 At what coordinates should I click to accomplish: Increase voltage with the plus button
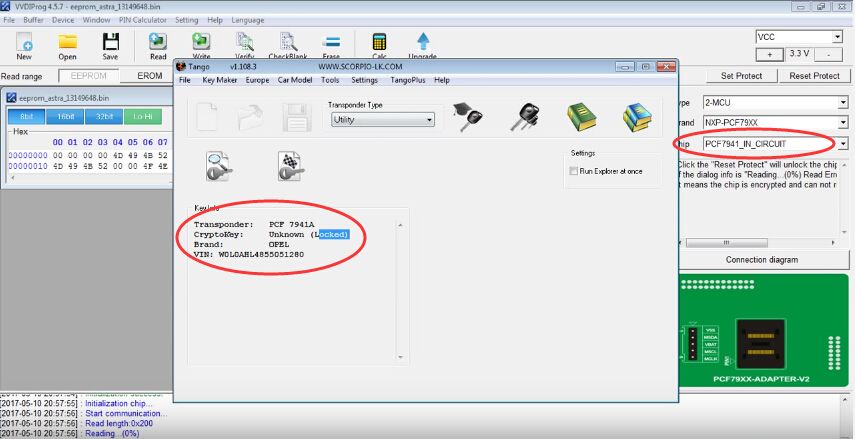tap(770, 55)
